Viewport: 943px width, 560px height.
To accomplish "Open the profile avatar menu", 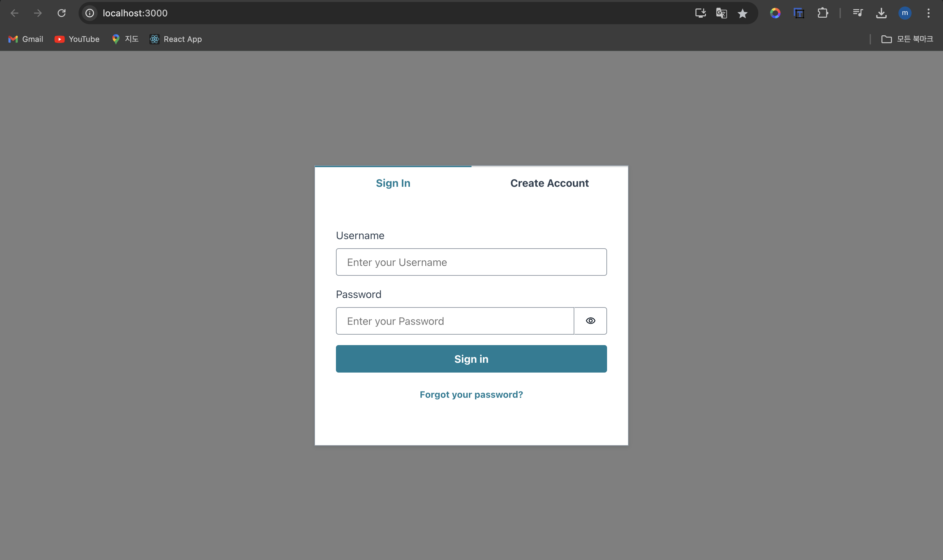I will 905,13.
